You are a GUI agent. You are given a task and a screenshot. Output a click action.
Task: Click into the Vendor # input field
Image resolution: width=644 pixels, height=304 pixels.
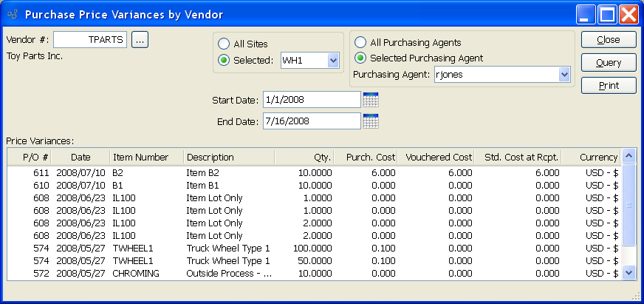pyautogui.click(x=90, y=40)
